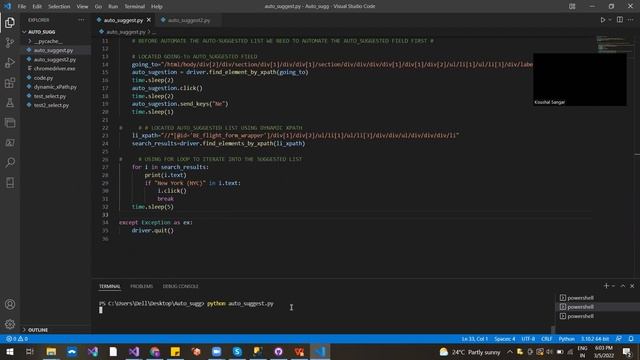Screen dimensions: 640x360
Task: Open the Run menu
Action: (x=113, y=7)
